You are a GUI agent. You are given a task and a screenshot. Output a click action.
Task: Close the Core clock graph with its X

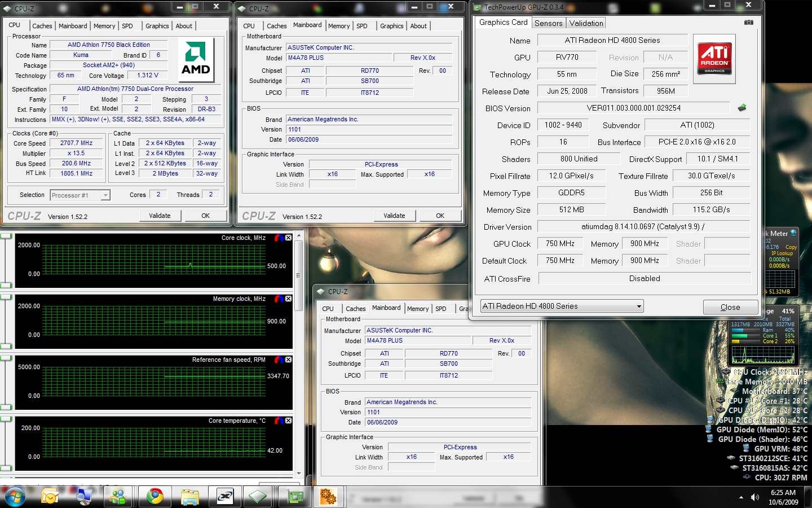click(x=288, y=238)
